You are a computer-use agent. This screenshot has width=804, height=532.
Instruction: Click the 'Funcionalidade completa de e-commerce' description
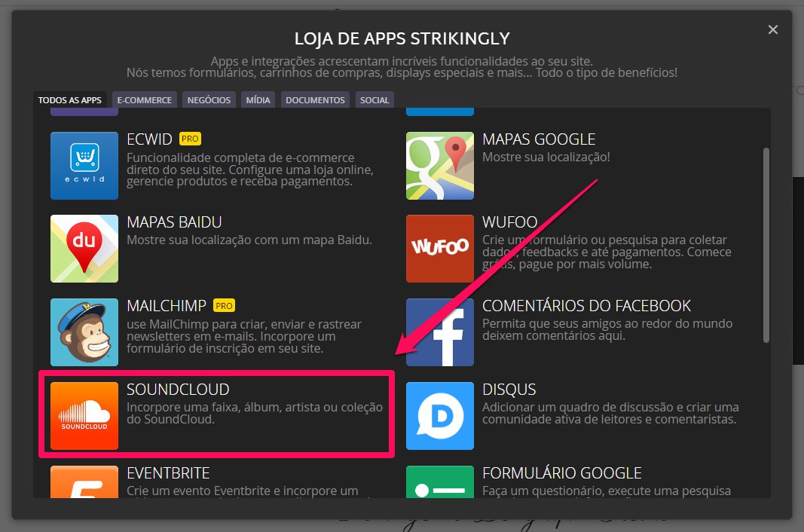click(x=250, y=170)
